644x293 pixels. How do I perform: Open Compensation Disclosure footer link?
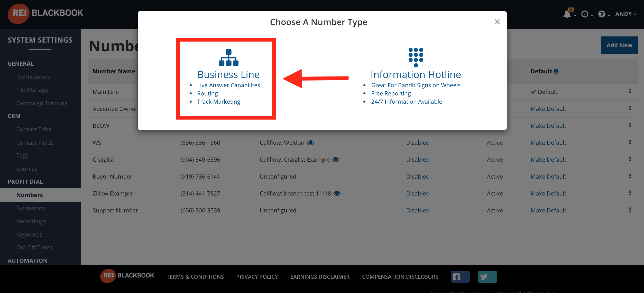[400, 277]
